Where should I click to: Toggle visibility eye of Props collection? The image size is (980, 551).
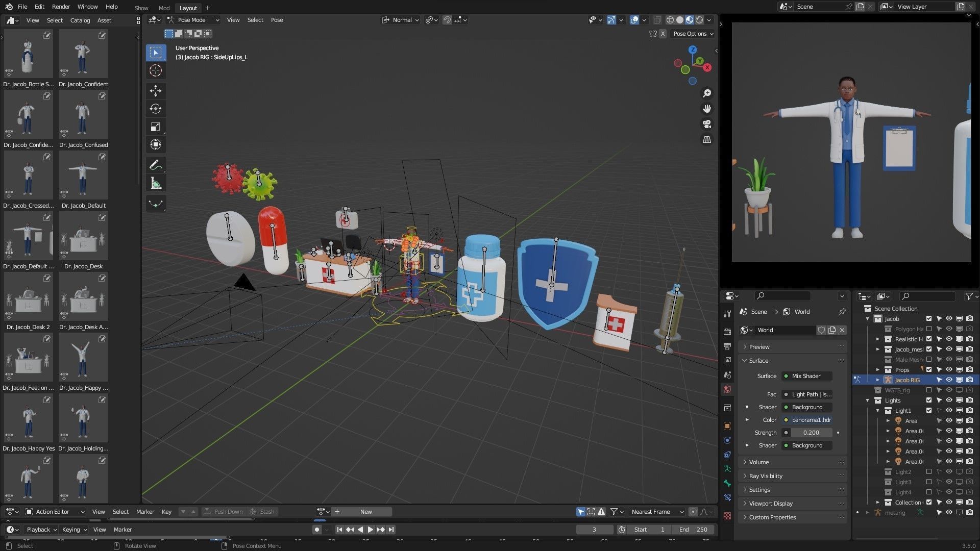tap(949, 370)
